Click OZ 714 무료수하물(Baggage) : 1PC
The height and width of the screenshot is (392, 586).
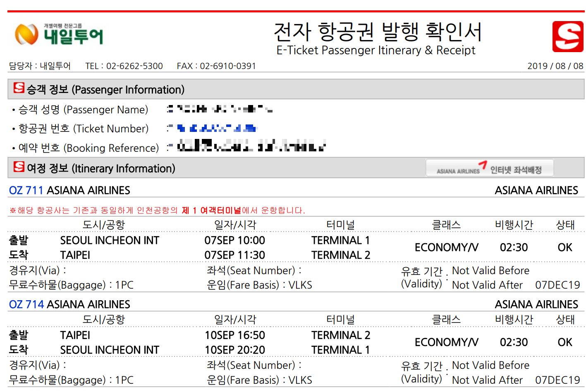(71, 380)
